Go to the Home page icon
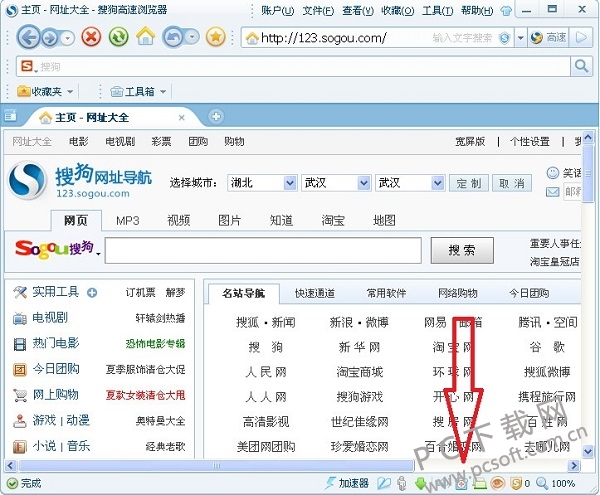 pyautogui.click(x=145, y=38)
